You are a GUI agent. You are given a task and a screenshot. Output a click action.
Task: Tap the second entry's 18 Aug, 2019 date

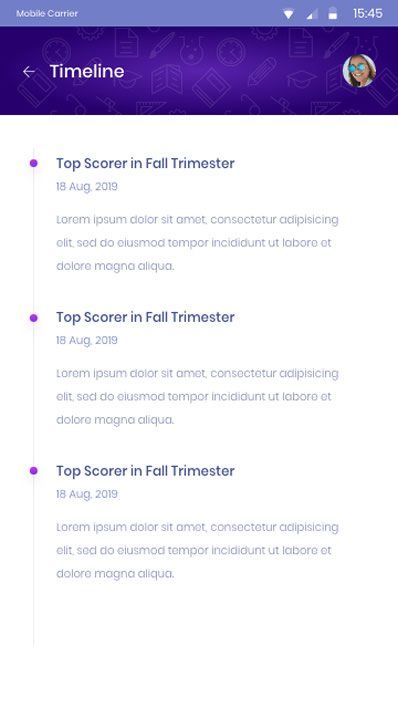(87, 340)
